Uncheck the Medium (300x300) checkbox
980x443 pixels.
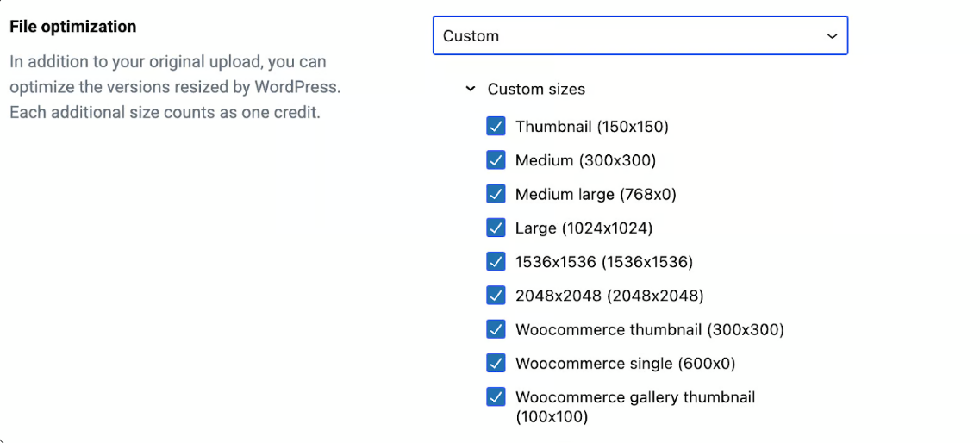(x=496, y=160)
